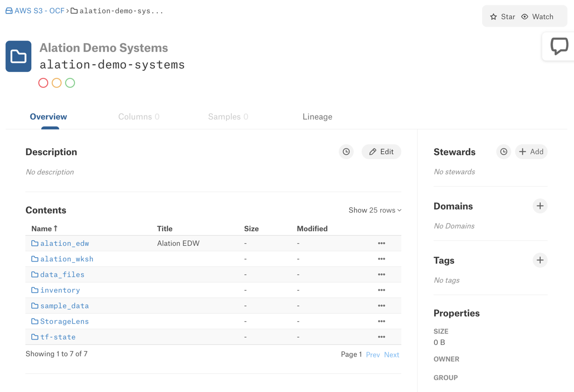This screenshot has width=574, height=392.
Task: View description history clock icon
Action: click(x=346, y=152)
